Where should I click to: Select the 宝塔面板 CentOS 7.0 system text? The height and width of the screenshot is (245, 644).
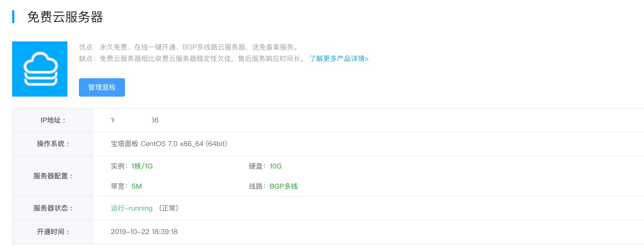pos(169,144)
